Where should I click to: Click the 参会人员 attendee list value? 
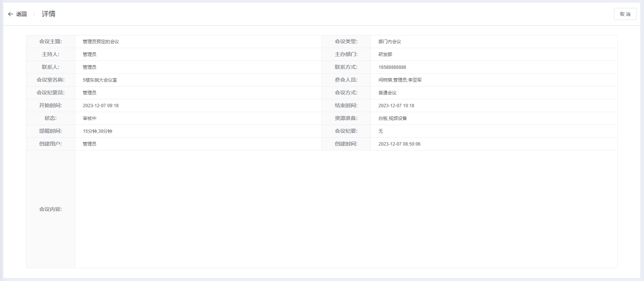(400, 80)
